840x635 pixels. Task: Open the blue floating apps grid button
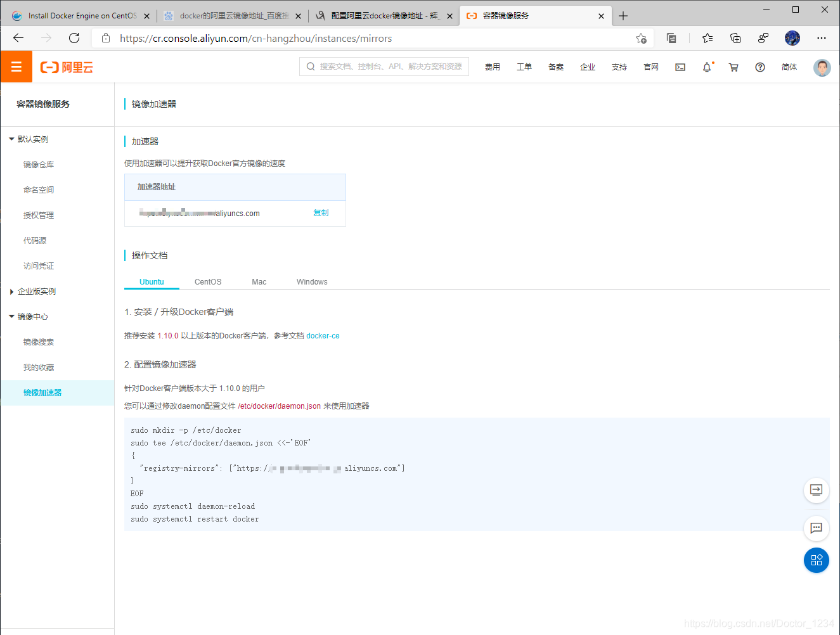(x=817, y=560)
